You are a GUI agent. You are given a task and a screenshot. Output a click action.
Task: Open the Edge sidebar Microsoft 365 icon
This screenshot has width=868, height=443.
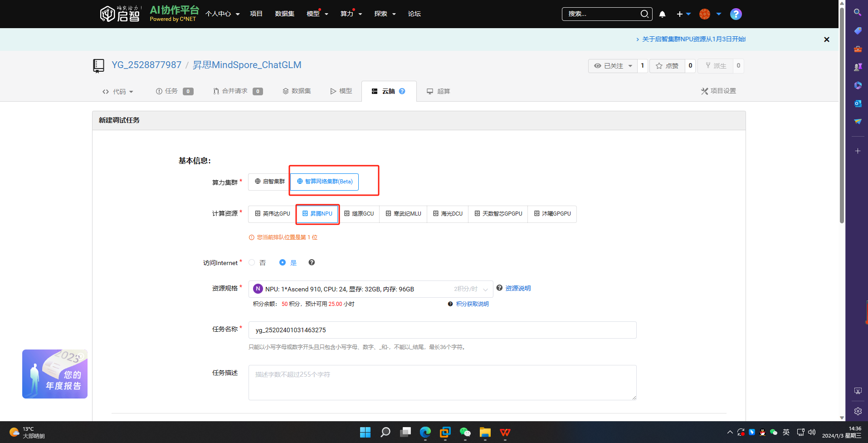pos(857,85)
